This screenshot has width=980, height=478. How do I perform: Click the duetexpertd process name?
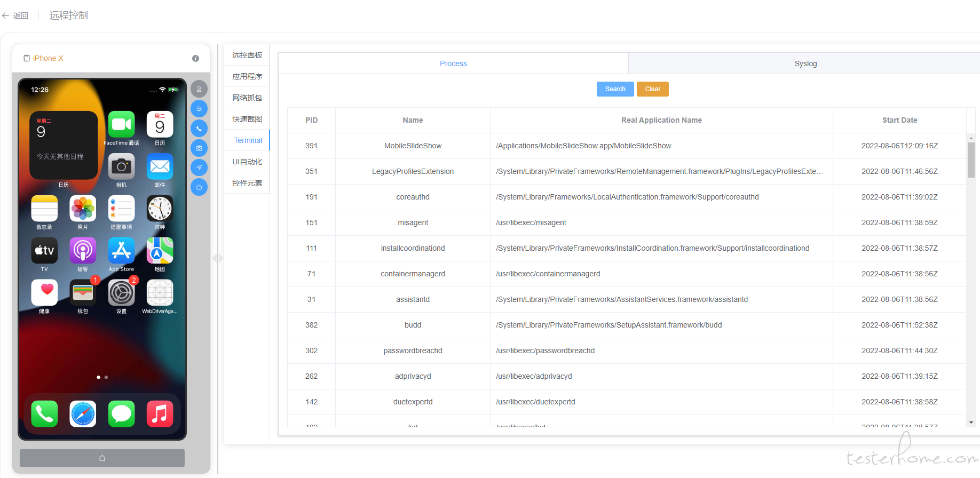click(413, 402)
